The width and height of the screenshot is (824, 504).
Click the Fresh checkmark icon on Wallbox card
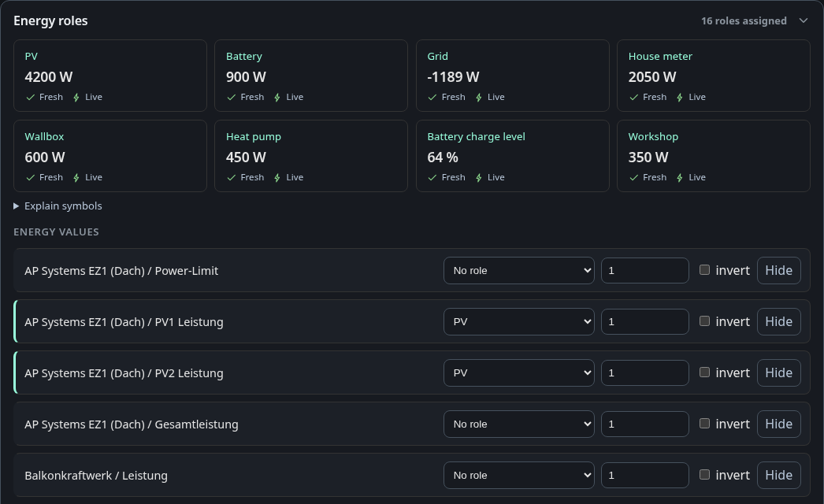click(31, 178)
